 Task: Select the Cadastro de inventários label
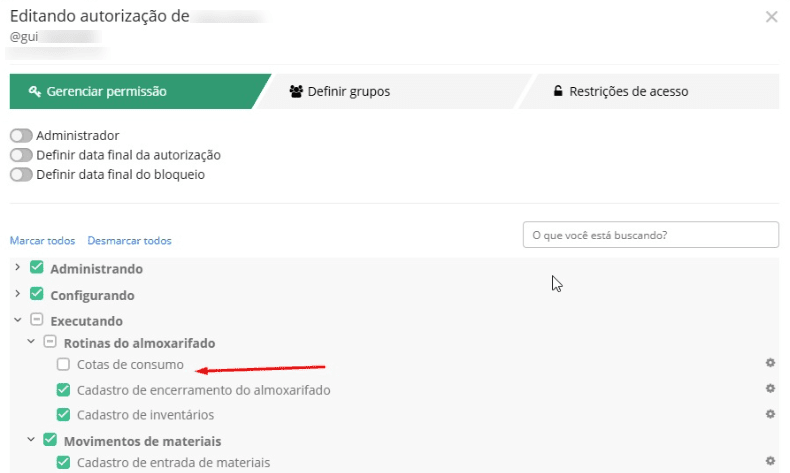tap(145, 415)
